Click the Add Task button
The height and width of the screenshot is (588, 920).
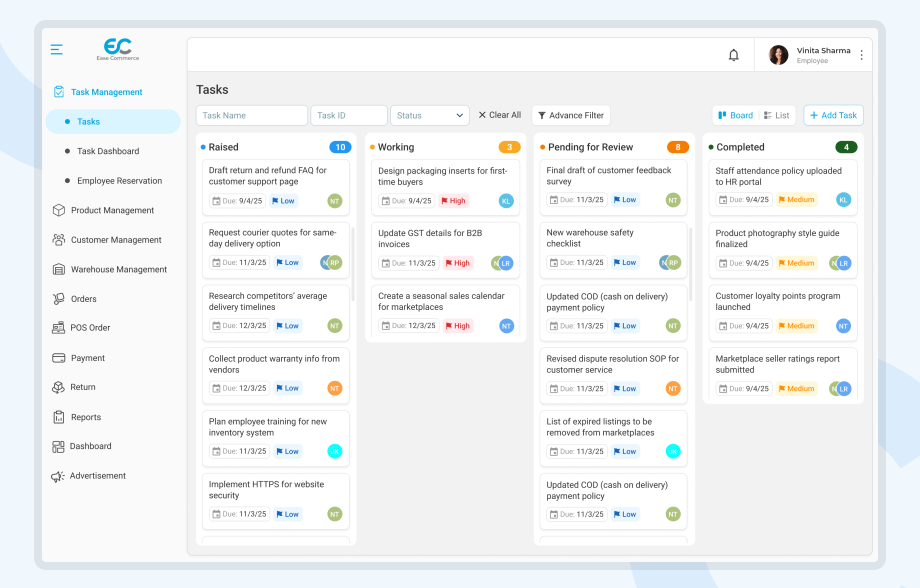[833, 115]
